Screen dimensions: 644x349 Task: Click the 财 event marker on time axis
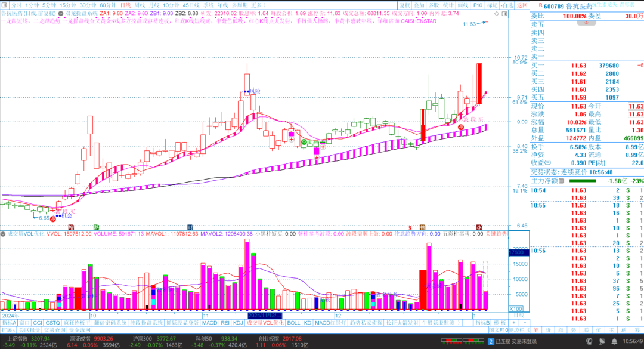pos(190,227)
